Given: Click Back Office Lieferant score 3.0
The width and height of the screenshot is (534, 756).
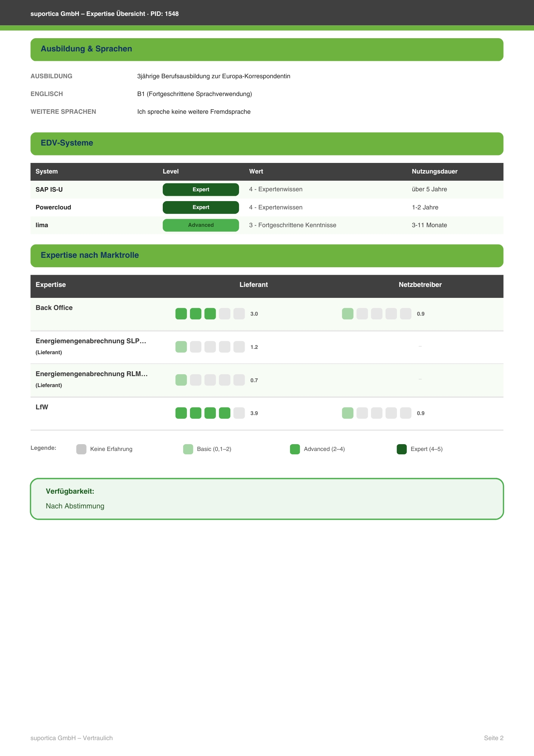Looking at the screenshot, I should coord(254,314).
